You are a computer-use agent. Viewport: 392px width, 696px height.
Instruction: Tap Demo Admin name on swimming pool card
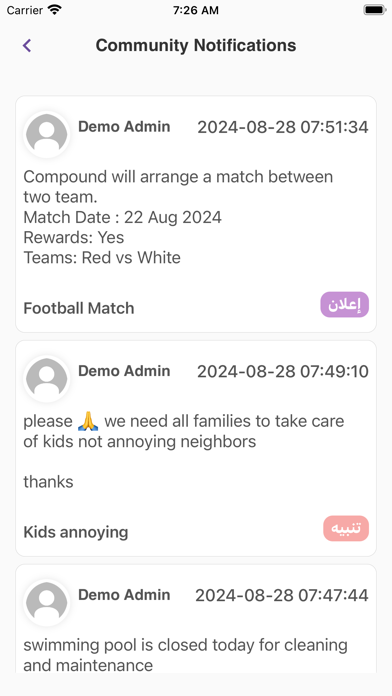124,595
